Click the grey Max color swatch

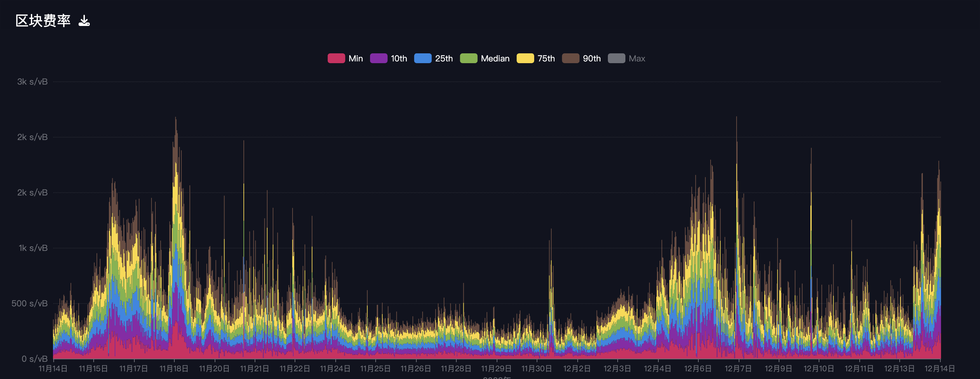click(616, 59)
